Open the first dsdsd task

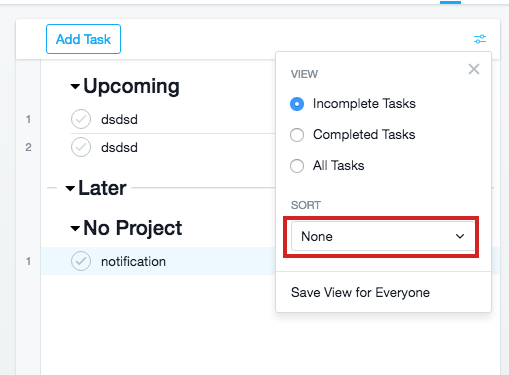click(x=119, y=119)
